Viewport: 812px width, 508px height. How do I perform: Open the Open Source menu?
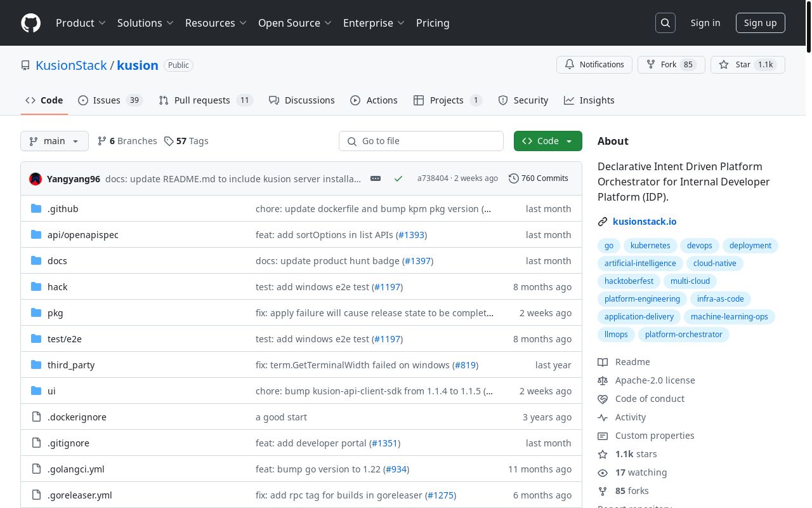(294, 23)
